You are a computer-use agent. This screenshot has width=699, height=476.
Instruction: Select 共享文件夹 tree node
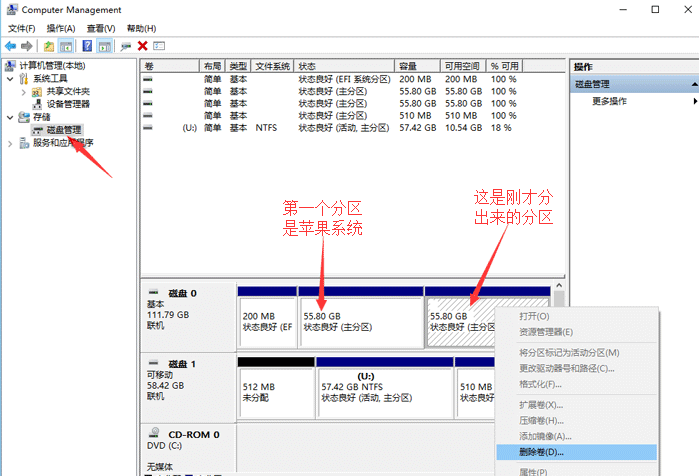pyautogui.click(x=68, y=91)
